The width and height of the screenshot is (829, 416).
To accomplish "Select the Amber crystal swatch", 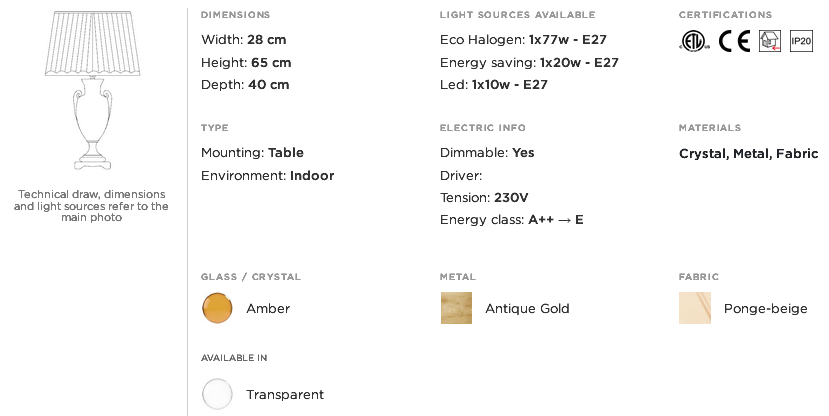I will [217, 308].
